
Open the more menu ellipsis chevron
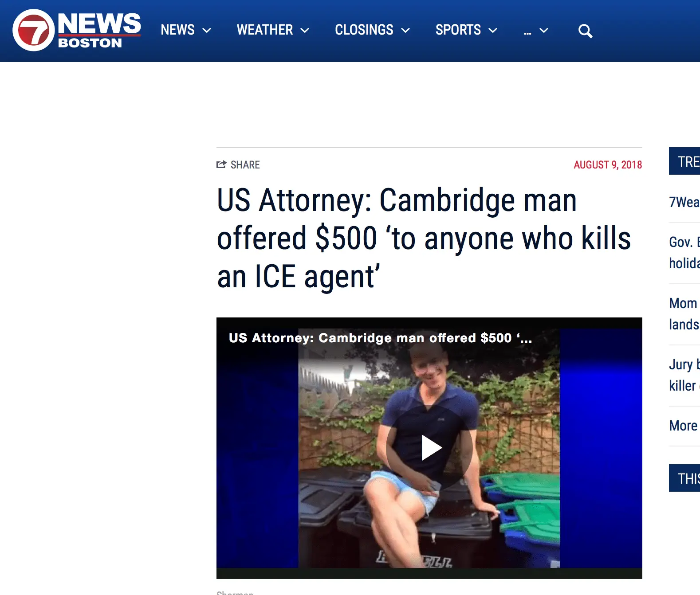pyautogui.click(x=544, y=30)
